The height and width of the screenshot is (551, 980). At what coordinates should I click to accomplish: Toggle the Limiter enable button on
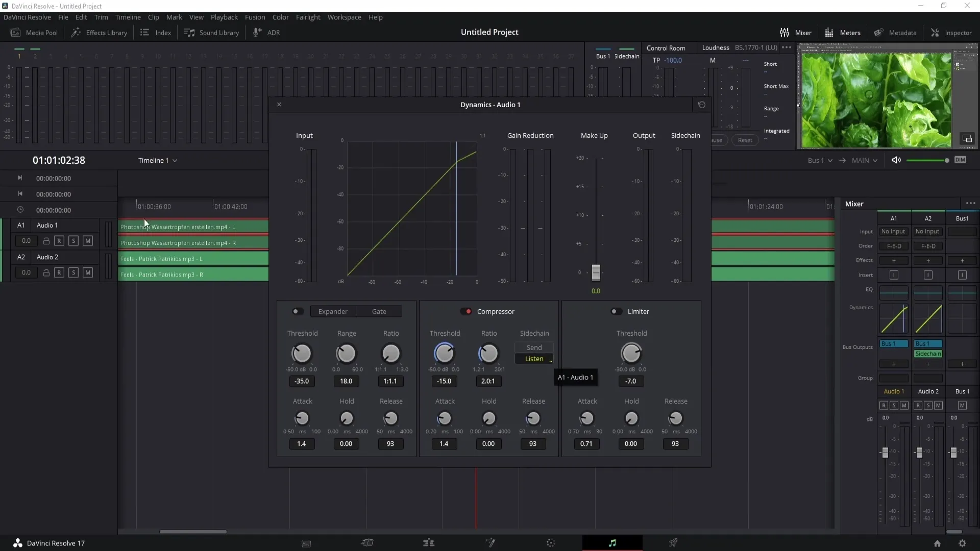(x=615, y=312)
